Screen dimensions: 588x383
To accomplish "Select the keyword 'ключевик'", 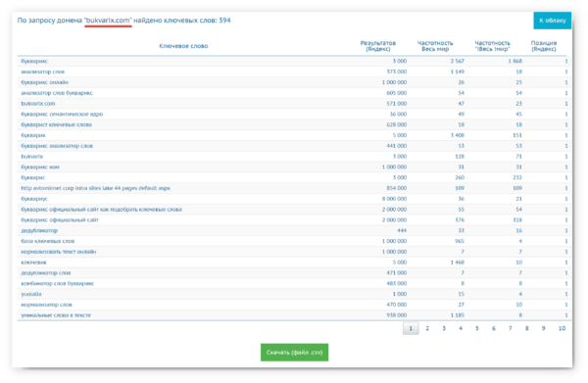I will pyautogui.click(x=33, y=263).
